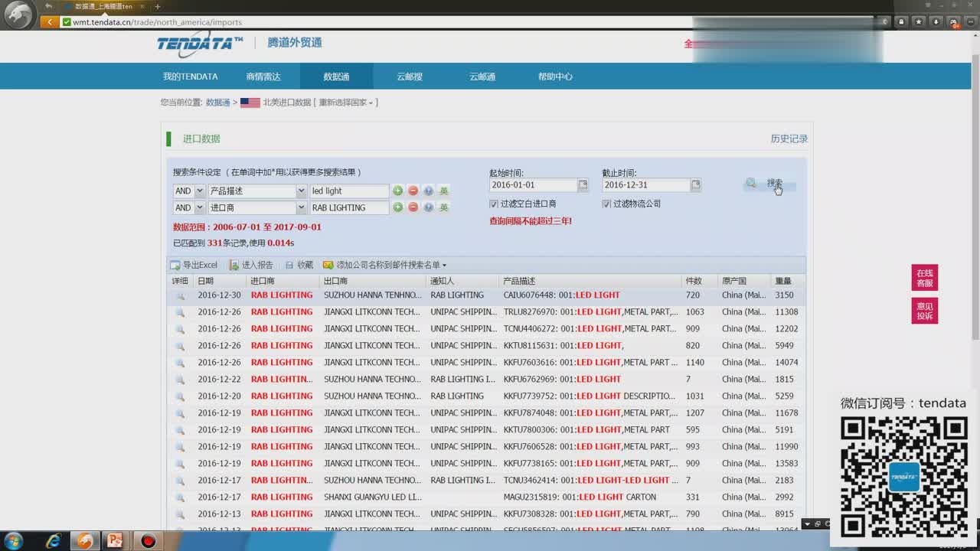This screenshot has height=551, width=980.
Task: Expand 重新选择国家 country selector
Action: point(346,103)
